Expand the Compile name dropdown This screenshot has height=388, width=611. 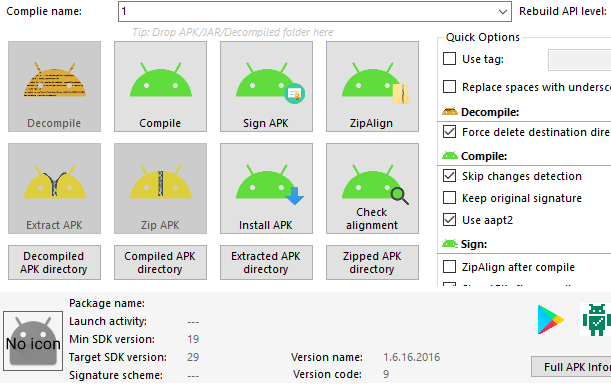click(503, 12)
